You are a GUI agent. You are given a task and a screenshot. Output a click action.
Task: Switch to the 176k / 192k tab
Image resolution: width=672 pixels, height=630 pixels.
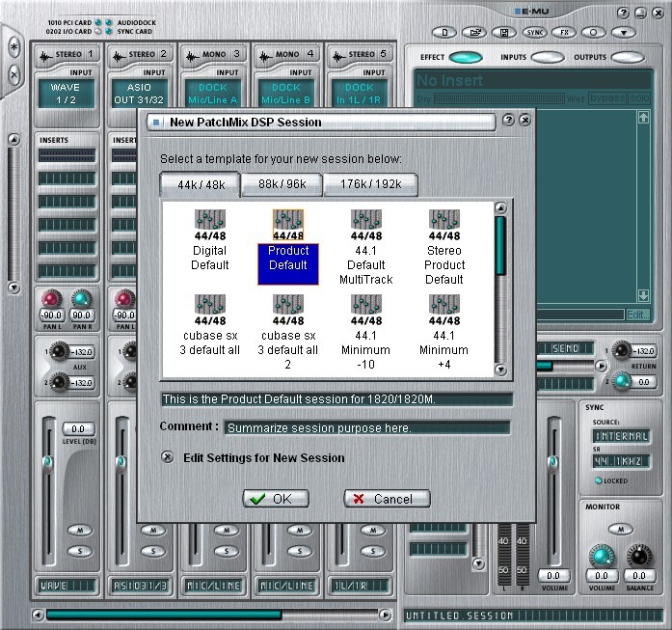[370, 184]
